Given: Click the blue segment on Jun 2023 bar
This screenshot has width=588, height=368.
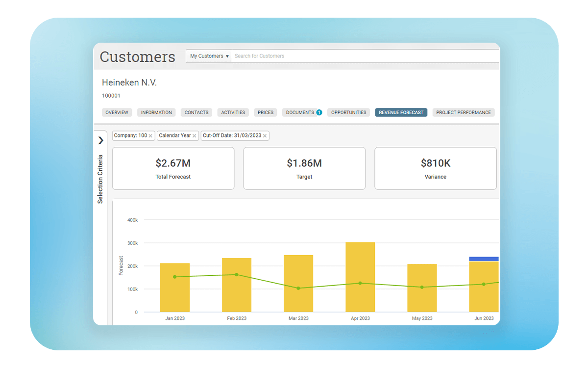Looking at the screenshot, I should (x=484, y=259).
